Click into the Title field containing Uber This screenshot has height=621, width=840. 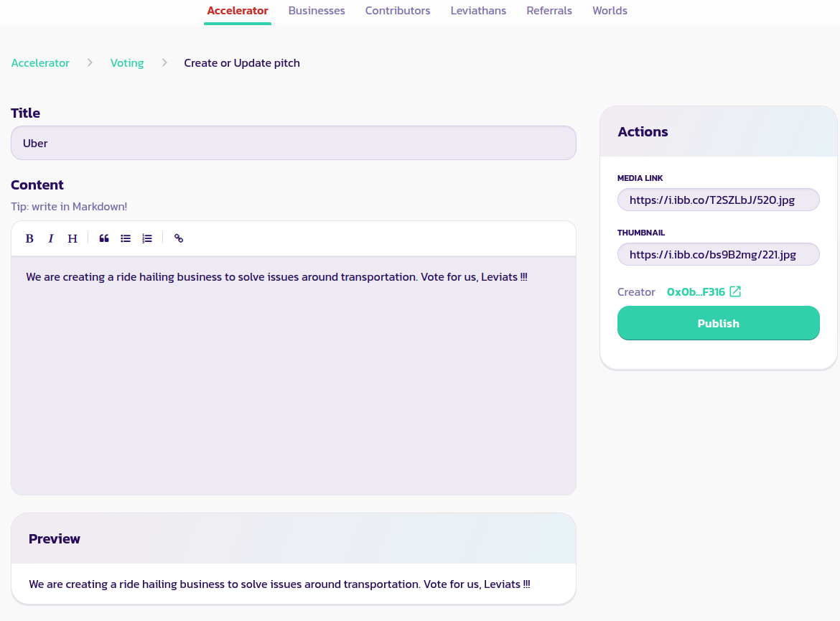coord(293,143)
